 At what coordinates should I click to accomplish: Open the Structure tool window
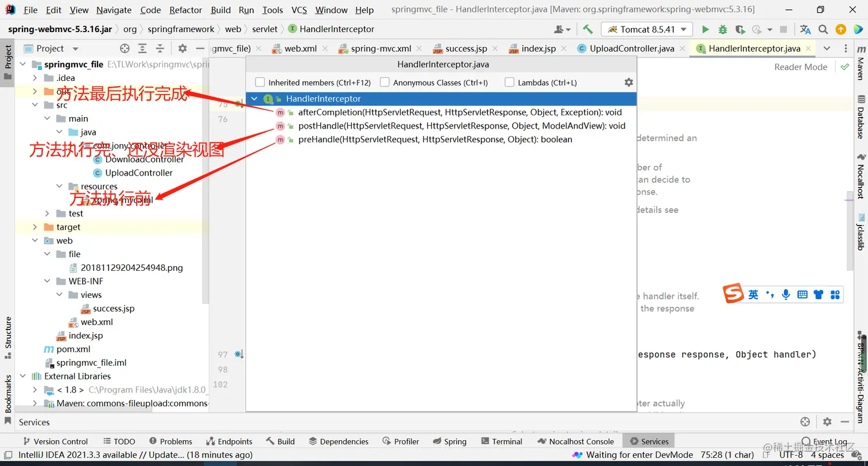coord(8,337)
